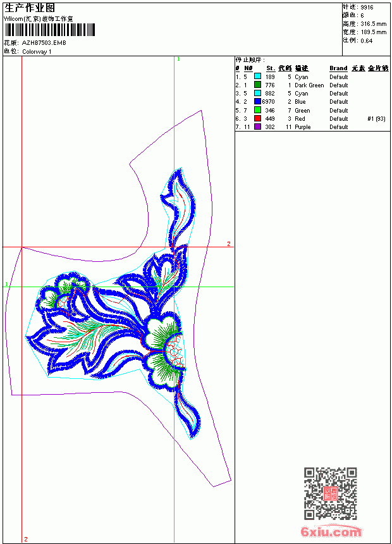Click the St. column header
The width and height of the screenshot is (392, 544).
[x=271, y=68]
